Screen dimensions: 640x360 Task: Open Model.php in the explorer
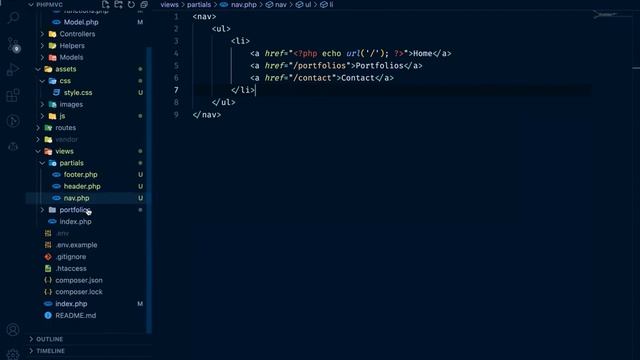point(81,22)
